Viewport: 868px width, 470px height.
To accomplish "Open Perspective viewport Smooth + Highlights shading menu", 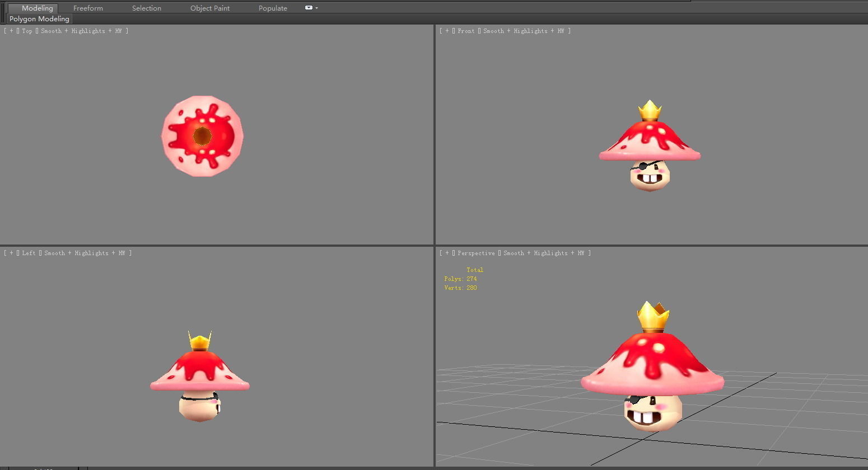I will pos(543,253).
